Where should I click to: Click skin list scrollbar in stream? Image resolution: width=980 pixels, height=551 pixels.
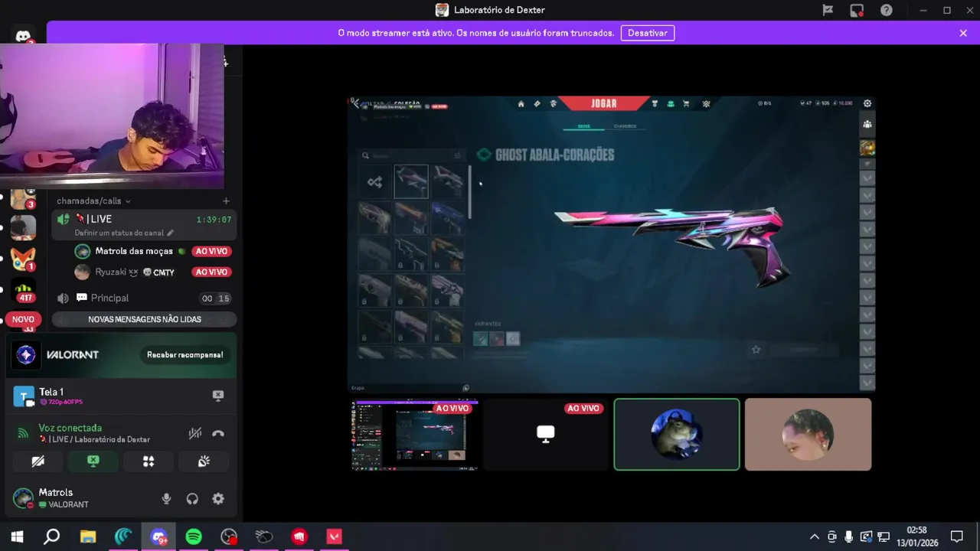pyautogui.click(x=469, y=193)
